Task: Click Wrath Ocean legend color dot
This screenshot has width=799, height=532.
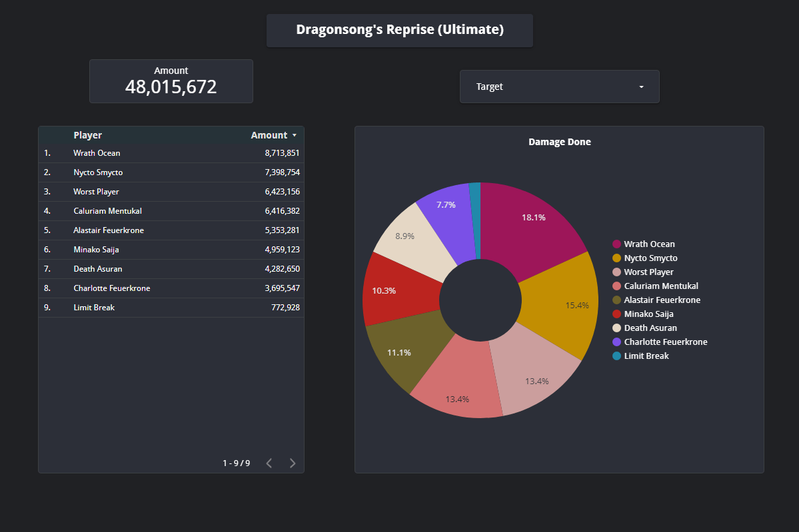Action: click(x=616, y=244)
